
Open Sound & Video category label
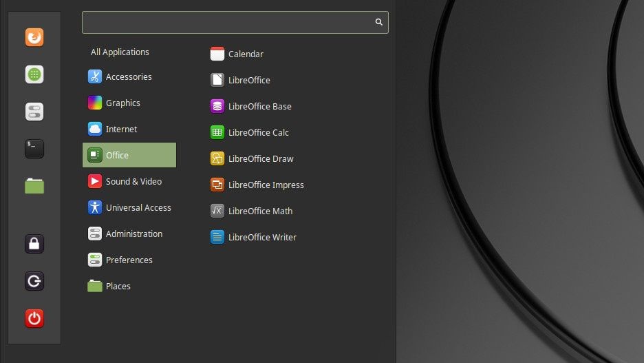point(133,181)
